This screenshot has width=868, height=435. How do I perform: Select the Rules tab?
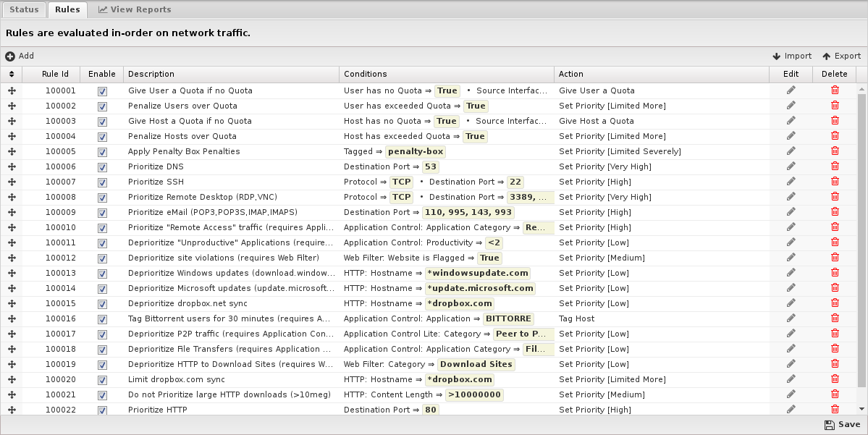coord(67,9)
